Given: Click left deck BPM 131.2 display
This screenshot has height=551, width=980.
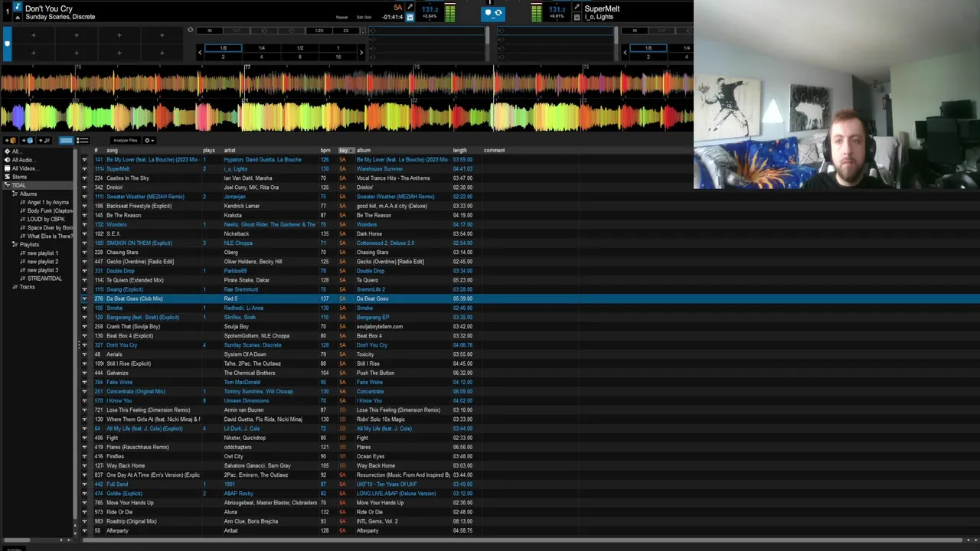Looking at the screenshot, I should point(430,9).
